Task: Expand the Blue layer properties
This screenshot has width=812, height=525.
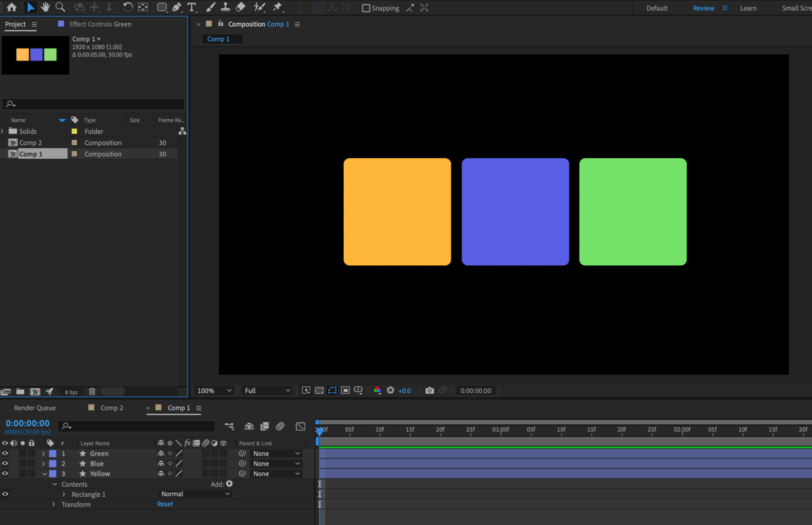Action: point(43,464)
